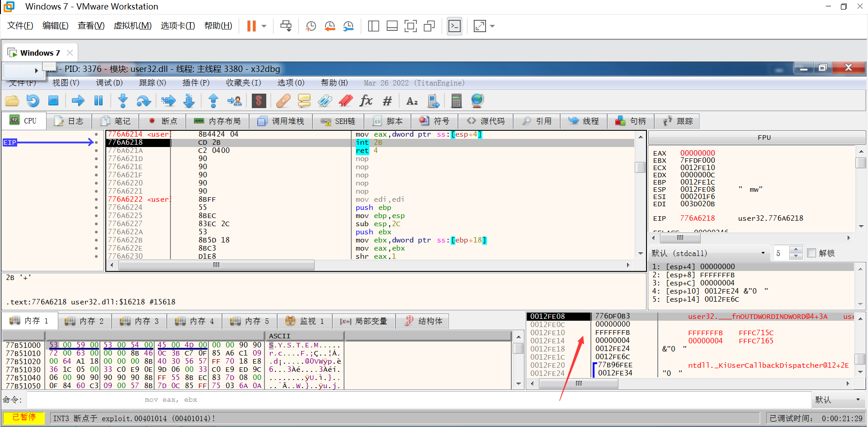The width and height of the screenshot is (868, 427).
Task: Select the Windows 7 VM tab
Action: [x=40, y=52]
